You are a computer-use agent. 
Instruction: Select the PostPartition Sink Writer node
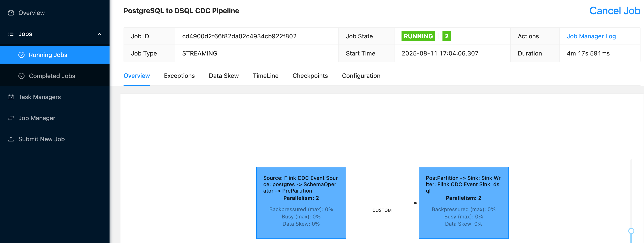pos(464,203)
